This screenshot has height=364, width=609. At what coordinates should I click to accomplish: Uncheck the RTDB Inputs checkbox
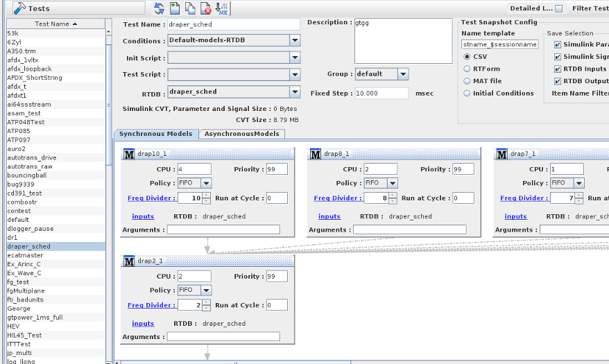(x=558, y=69)
